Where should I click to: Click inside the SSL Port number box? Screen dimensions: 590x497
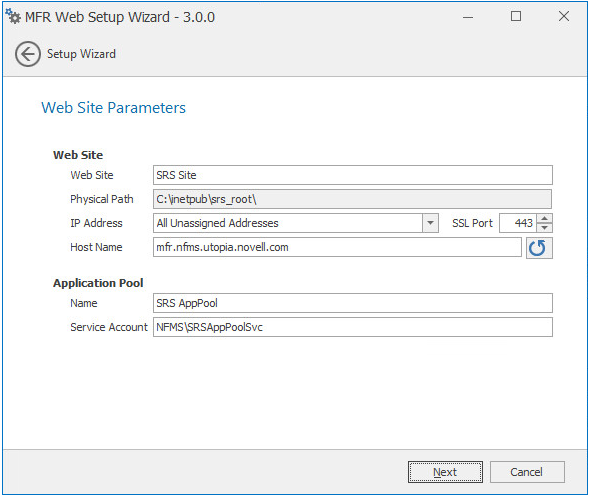[518, 223]
